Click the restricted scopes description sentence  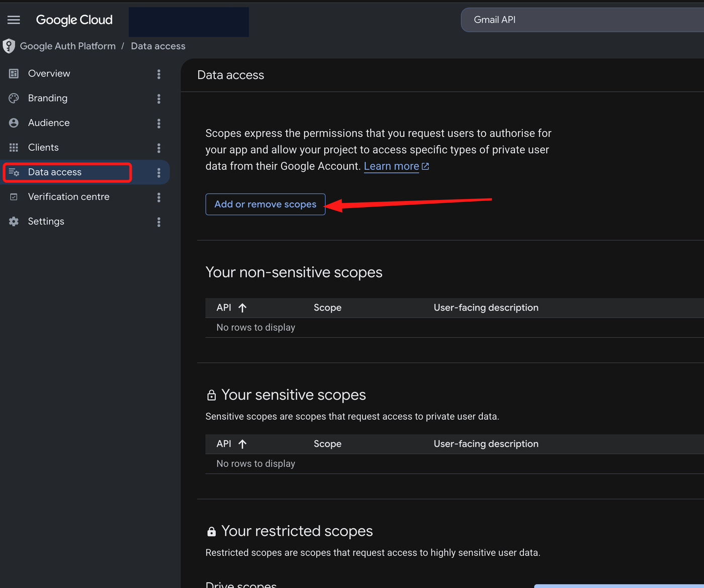tap(373, 553)
